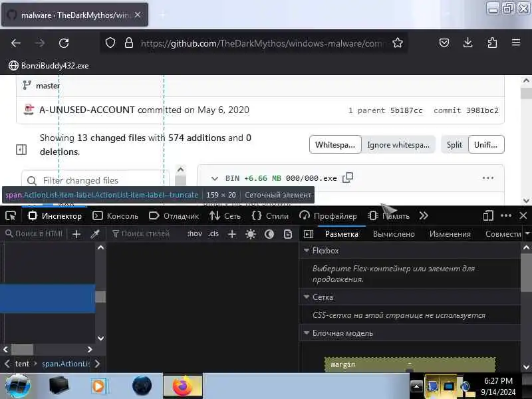Switch to the Разметка sidebar tab
Viewport: 532px width, 399px height.
coord(341,234)
